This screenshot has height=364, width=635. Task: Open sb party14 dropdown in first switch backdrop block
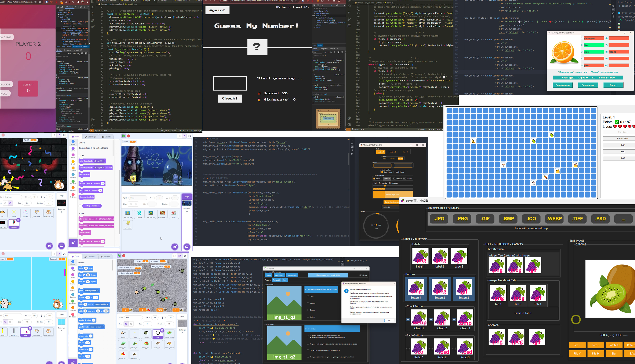click(99, 161)
